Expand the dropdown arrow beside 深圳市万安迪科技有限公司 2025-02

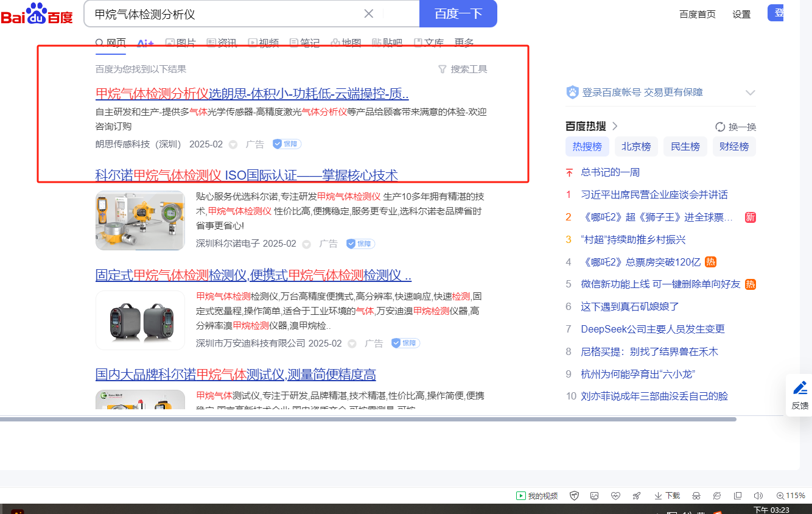(x=352, y=343)
